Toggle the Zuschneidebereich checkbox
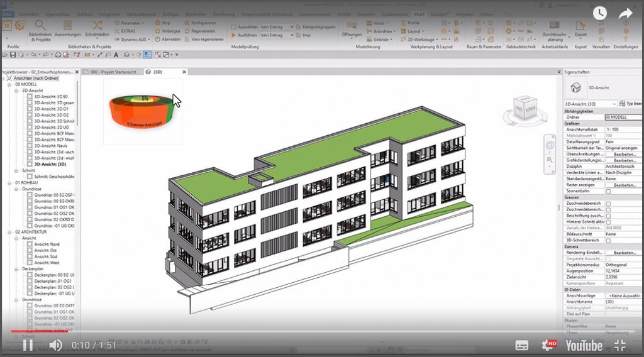 coord(608,204)
